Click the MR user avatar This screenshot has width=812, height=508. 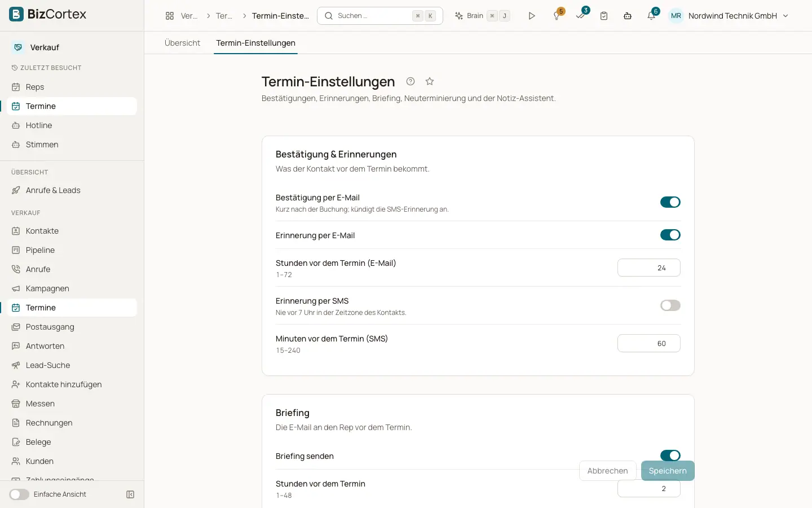(x=676, y=16)
